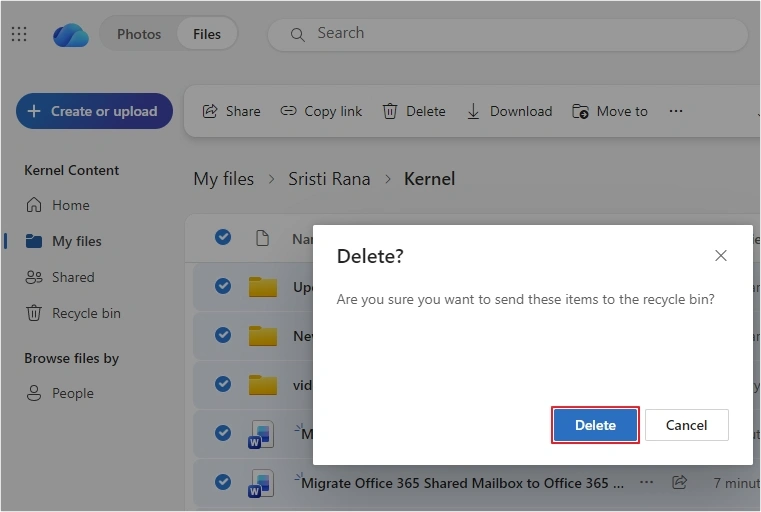Click the Download arrow icon
Viewport: 761px width, 512px height.
(473, 112)
